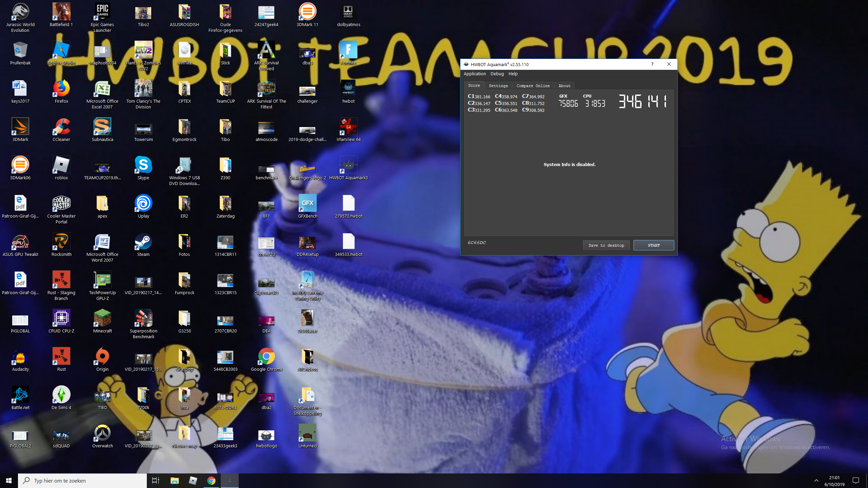This screenshot has width=868, height=488.
Task: Select the CCleaner desktop icon
Action: [61, 130]
